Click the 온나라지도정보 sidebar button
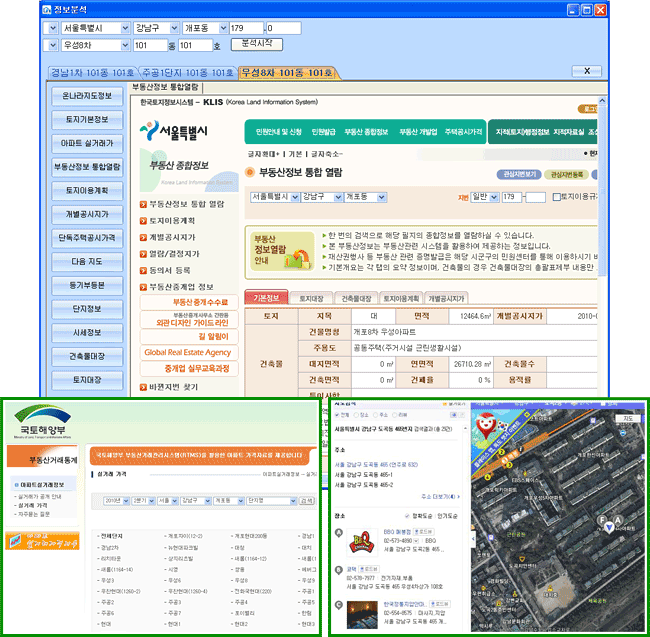650x637 pixels. coord(87,96)
